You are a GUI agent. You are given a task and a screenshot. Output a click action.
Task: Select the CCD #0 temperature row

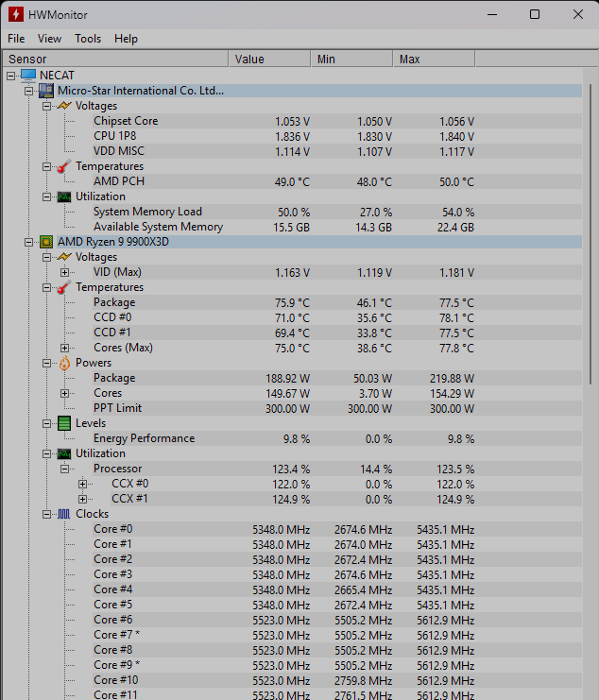(x=336, y=317)
